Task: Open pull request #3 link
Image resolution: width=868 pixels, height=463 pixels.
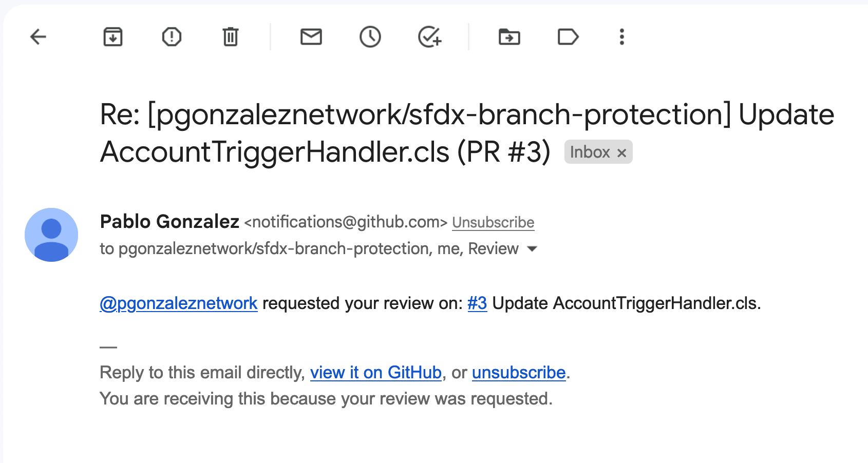Action: pos(477,303)
